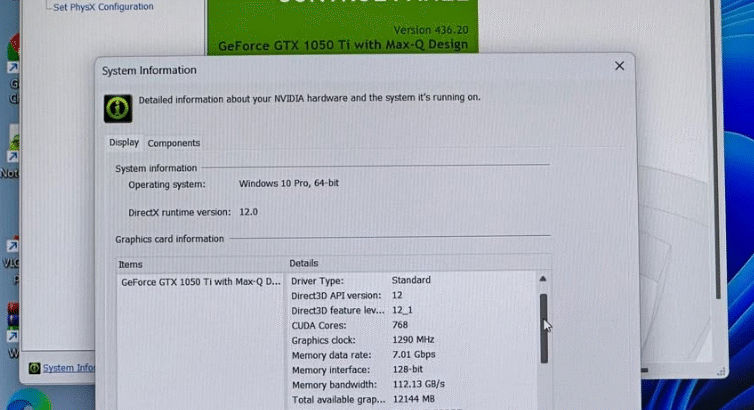
Task: Click the scroll up arrow in Details list
Action: point(543,279)
